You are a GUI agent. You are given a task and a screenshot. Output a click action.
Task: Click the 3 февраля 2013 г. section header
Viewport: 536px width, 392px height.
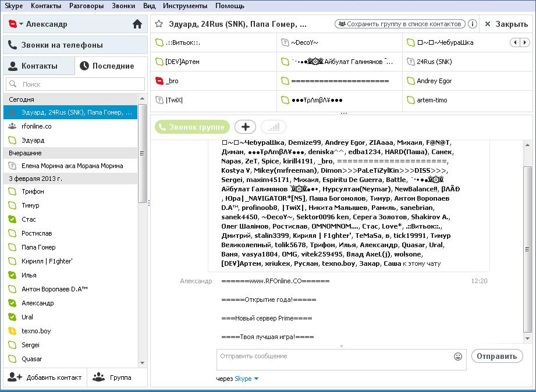point(70,179)
